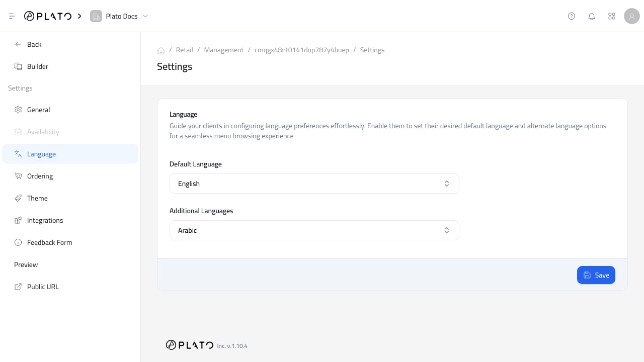Click the Default Language chevron arrows
644x362 pixels.
coord(447,184)
